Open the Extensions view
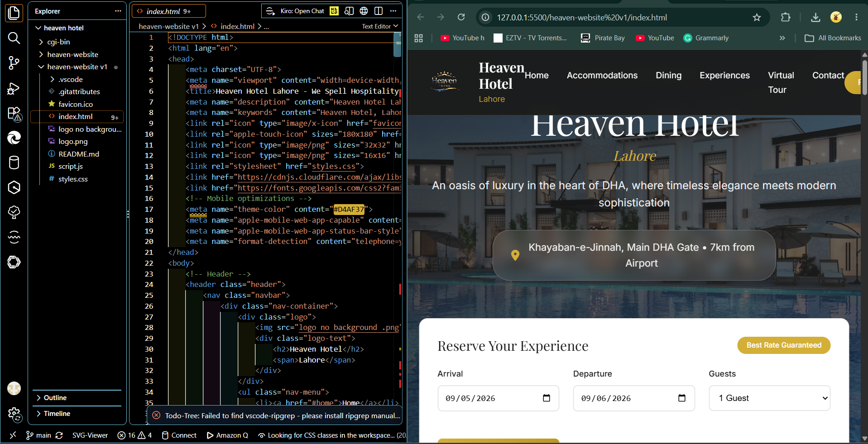Viewport: 868px width, 444px height. click(14, 113)
